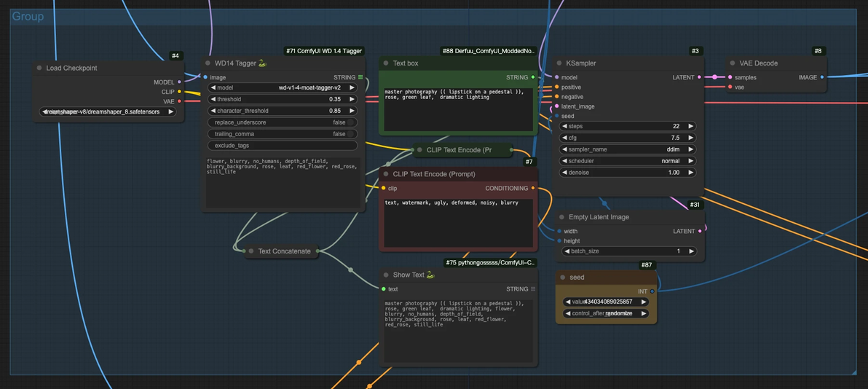The image size is (868, 389).
Task: Open the control_after randomize dropdown
Action: [606, 314]
